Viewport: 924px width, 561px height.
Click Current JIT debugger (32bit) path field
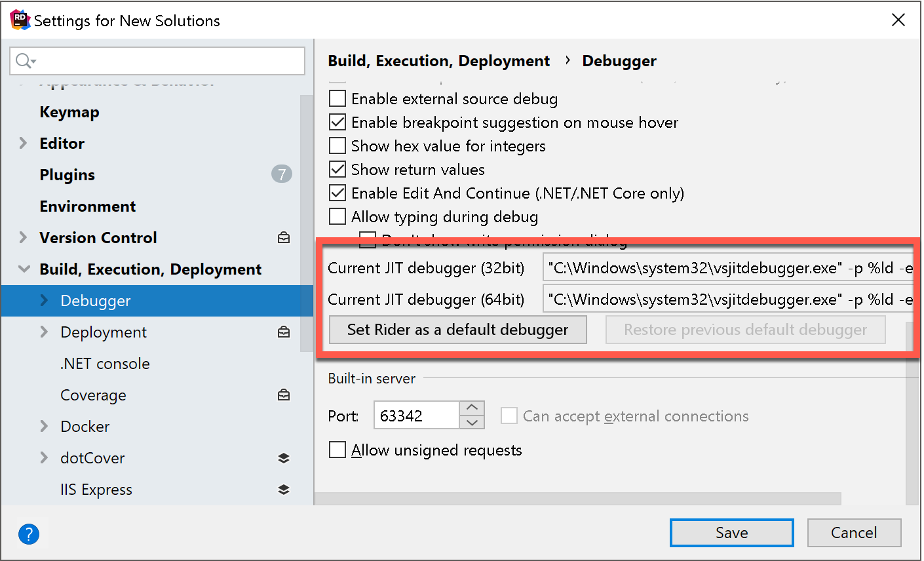pyautogui.click(x=728, y=268)
